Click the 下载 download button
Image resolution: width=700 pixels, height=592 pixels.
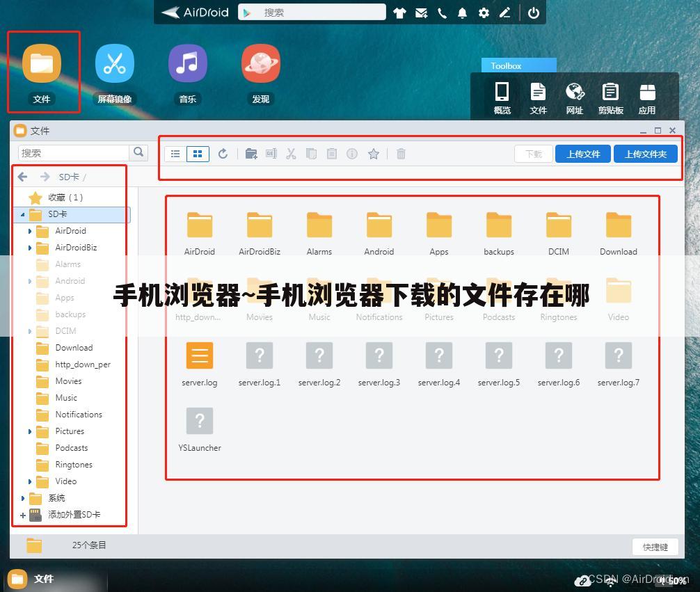pyautogui.click(x=534, y=154)
